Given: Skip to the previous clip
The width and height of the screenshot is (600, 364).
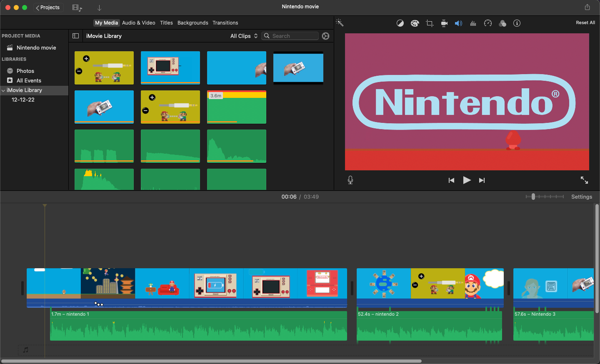Looking at the screenshot, I should [x=451, y=180].
